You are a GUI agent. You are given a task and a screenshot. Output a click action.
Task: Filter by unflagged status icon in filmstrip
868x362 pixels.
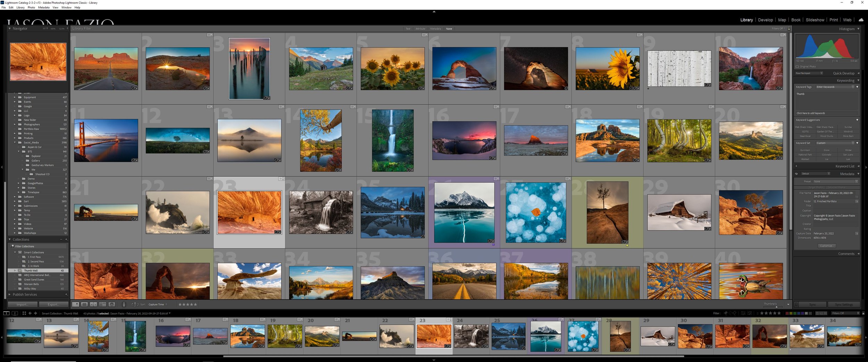click(730, 313)
